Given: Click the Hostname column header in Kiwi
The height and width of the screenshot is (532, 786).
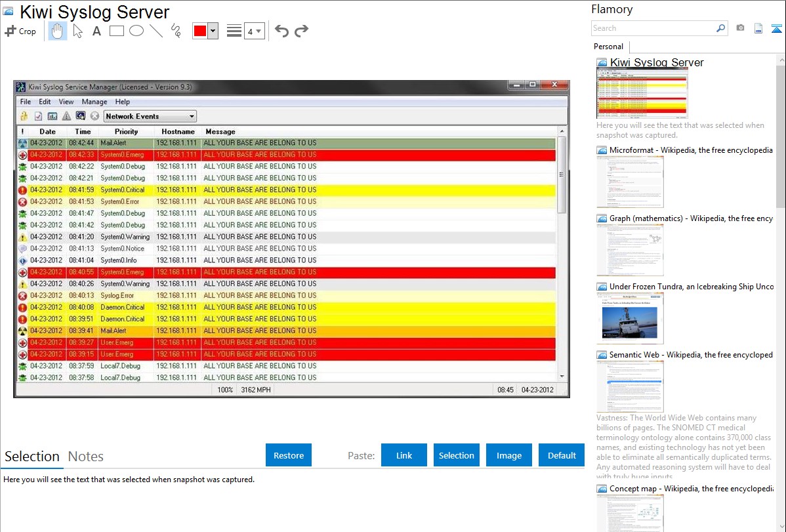Looking at the screenshot, I should click(178, 131).
